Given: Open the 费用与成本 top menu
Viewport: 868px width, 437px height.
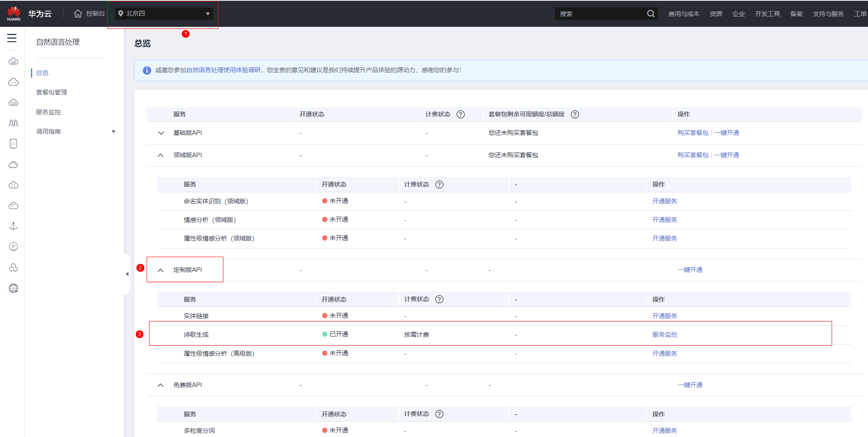Looking at the screenshot, I should (684, 14).
